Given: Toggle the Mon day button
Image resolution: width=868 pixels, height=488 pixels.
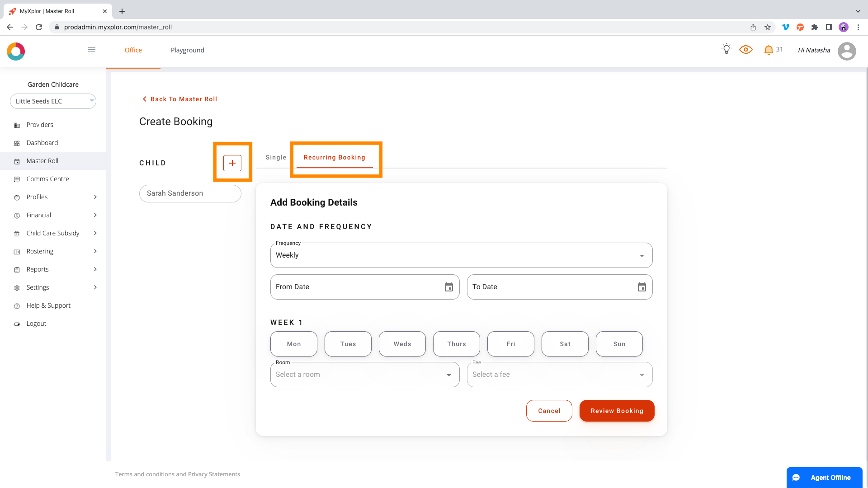Looking at the screenshot, I should click(x=294, y=344).
